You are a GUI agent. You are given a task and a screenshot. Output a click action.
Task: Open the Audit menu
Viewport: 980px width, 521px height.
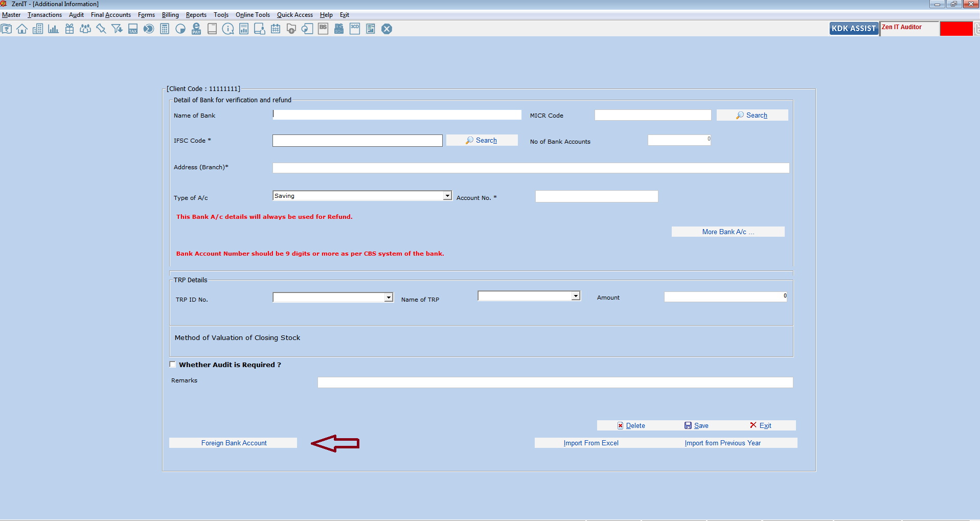[76, 15]
